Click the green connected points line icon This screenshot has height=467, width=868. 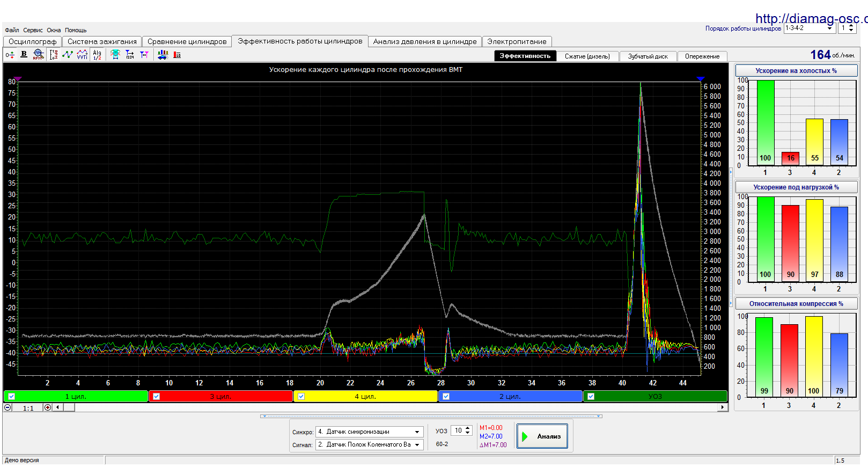(68, 55)
